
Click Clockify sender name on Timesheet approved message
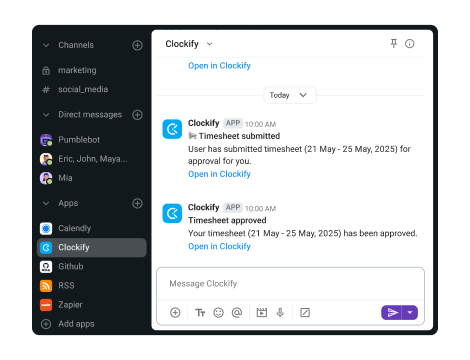click(x=203, y=207)
